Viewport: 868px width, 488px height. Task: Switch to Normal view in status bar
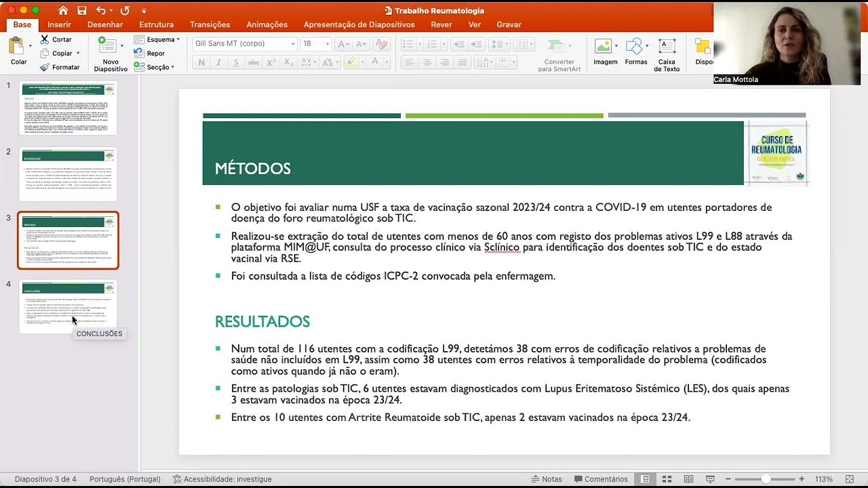pos(646,479)
